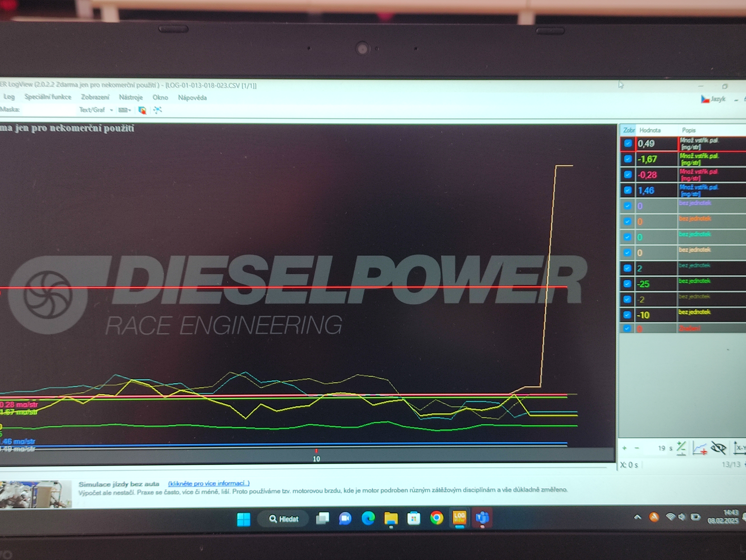Uncheck channel with value 0,49
The image size is (746, 560).
coord(628,143)
